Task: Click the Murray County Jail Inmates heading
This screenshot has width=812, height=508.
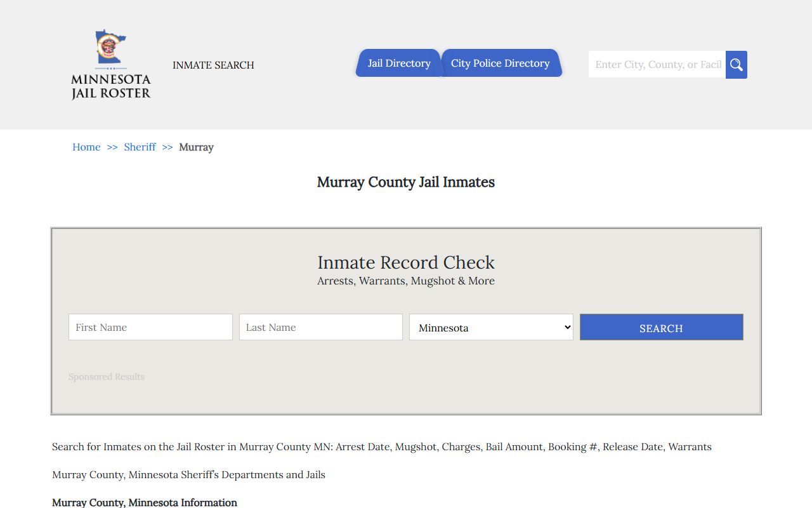Action: (406, 182)
